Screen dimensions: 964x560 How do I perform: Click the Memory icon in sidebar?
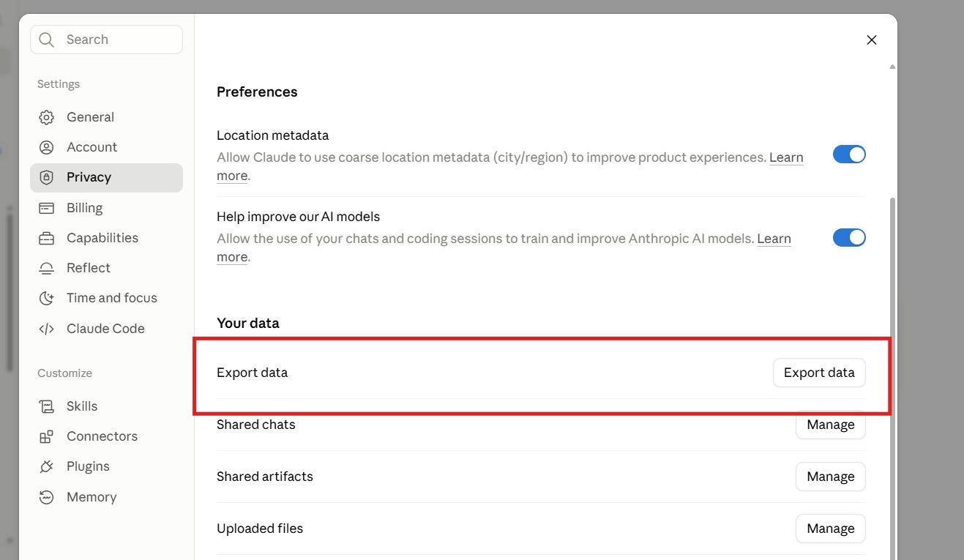coord(46,497)
